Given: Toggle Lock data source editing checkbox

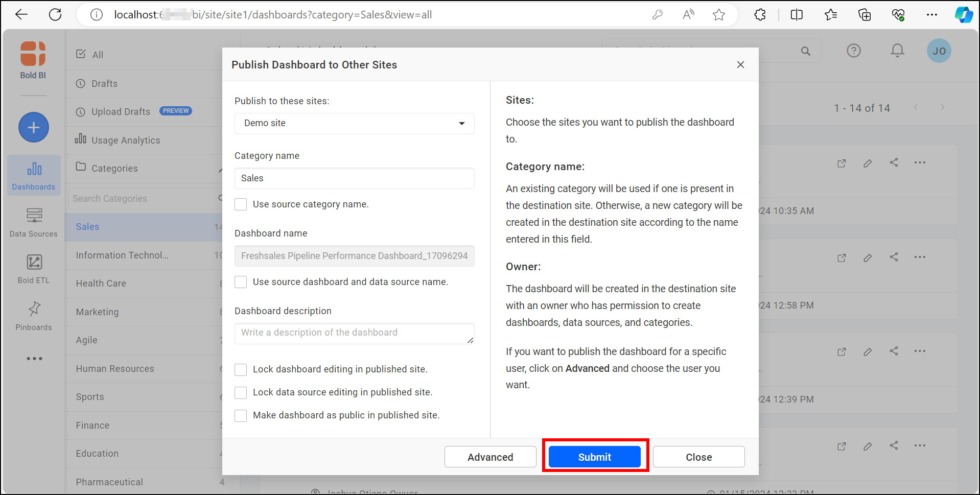Looking at the screenshot, I should 241,392.
